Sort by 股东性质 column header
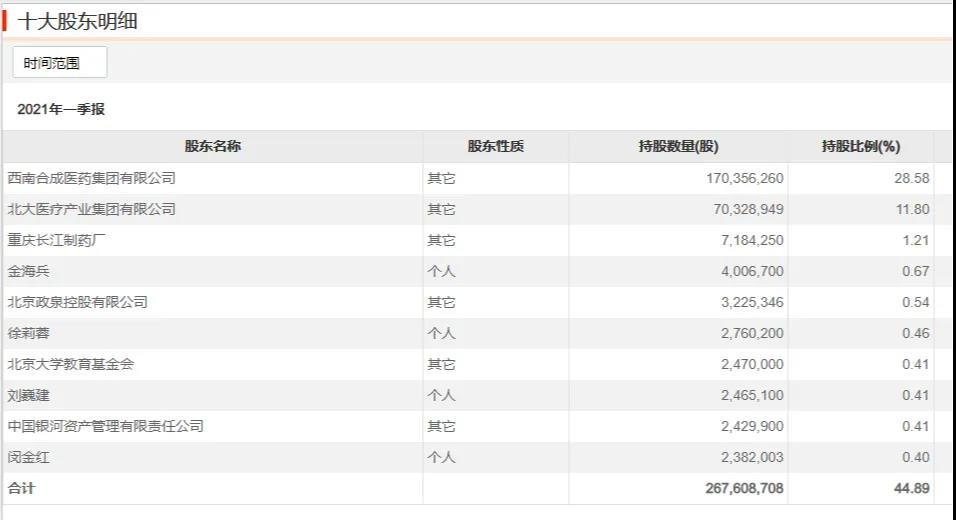 pyautogui.click(x=496, y=146)
